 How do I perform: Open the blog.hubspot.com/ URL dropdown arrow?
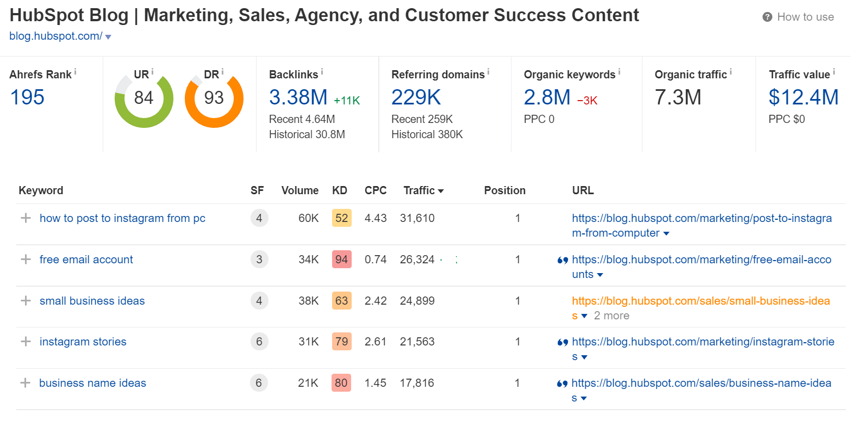(108, 37)
